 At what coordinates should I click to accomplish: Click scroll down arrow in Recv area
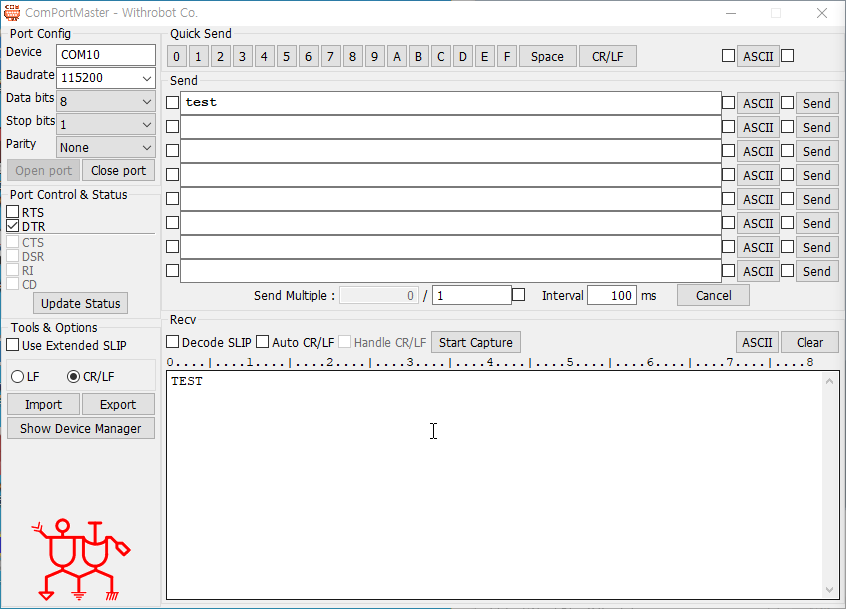(x=829, y=590)
